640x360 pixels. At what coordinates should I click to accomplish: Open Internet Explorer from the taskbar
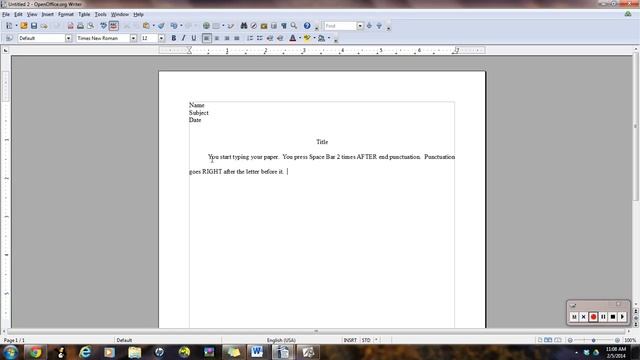[85, 352]
